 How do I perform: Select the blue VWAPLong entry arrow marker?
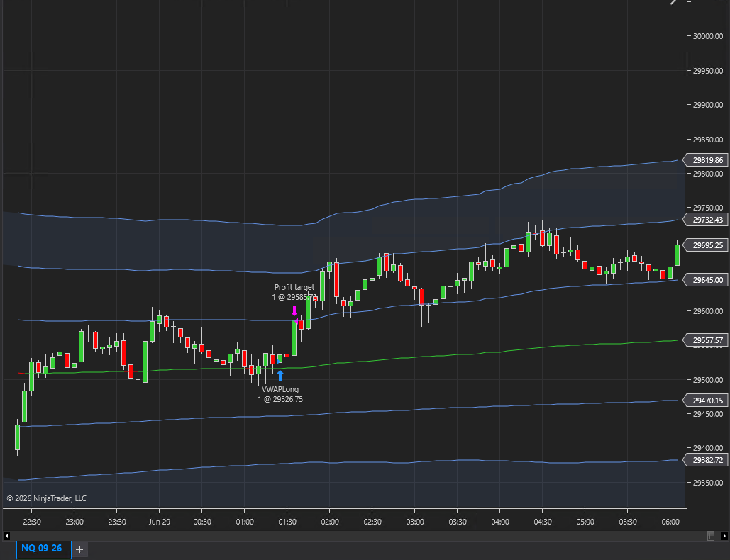pyautogui.click(x=280, y=375)
